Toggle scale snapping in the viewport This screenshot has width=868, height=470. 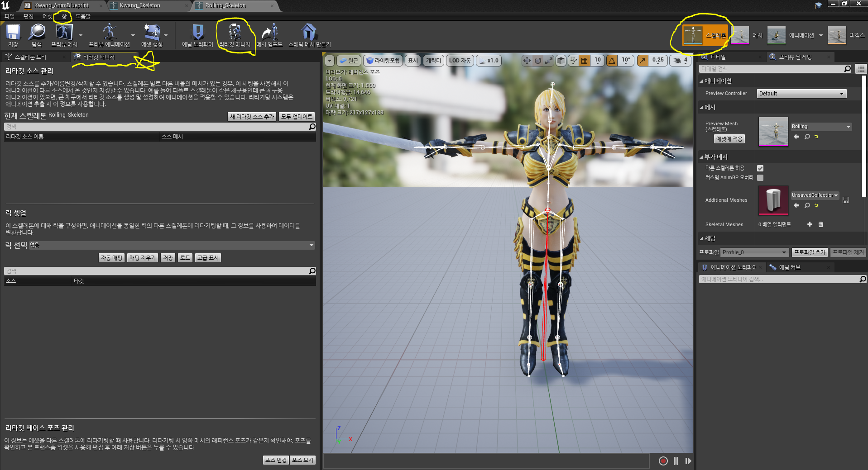[x=643, y=61]
